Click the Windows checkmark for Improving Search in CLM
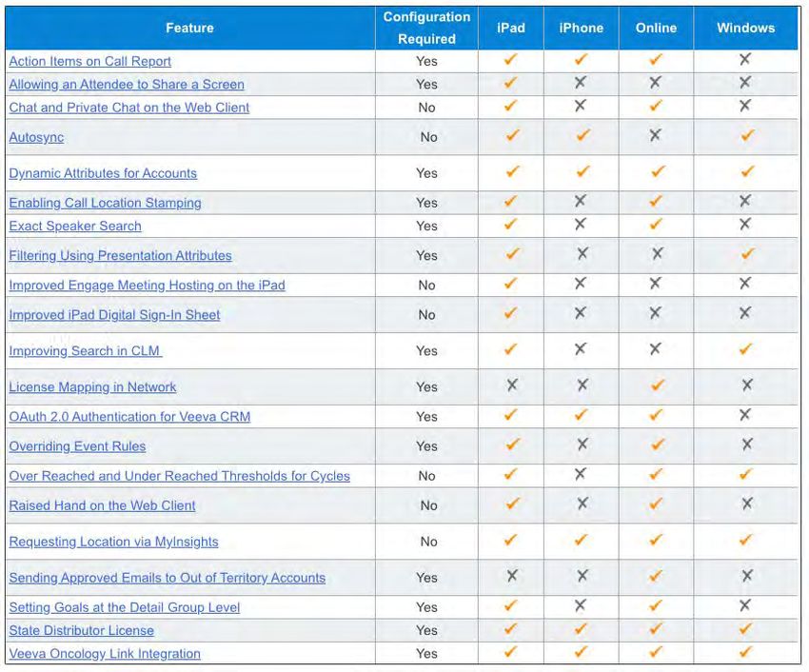Viewport: 809px width, 672px height. click(x=746, y=349)
